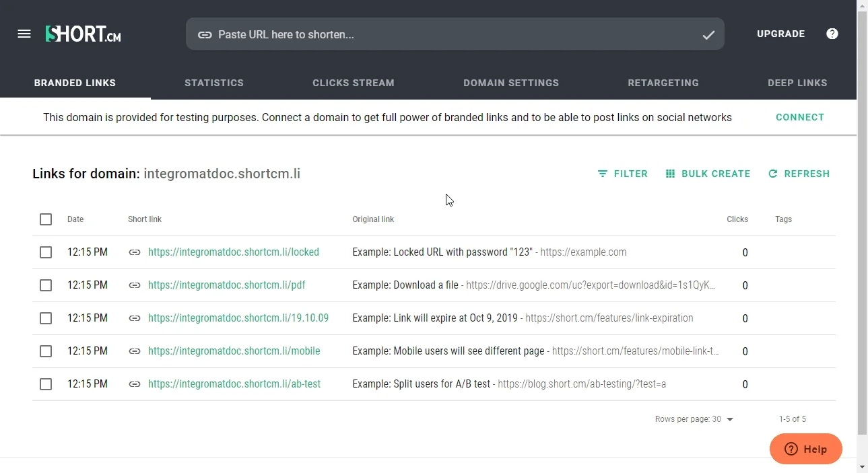Click the Original link column header
Screen dimensions: 868x473
[373, 219]
